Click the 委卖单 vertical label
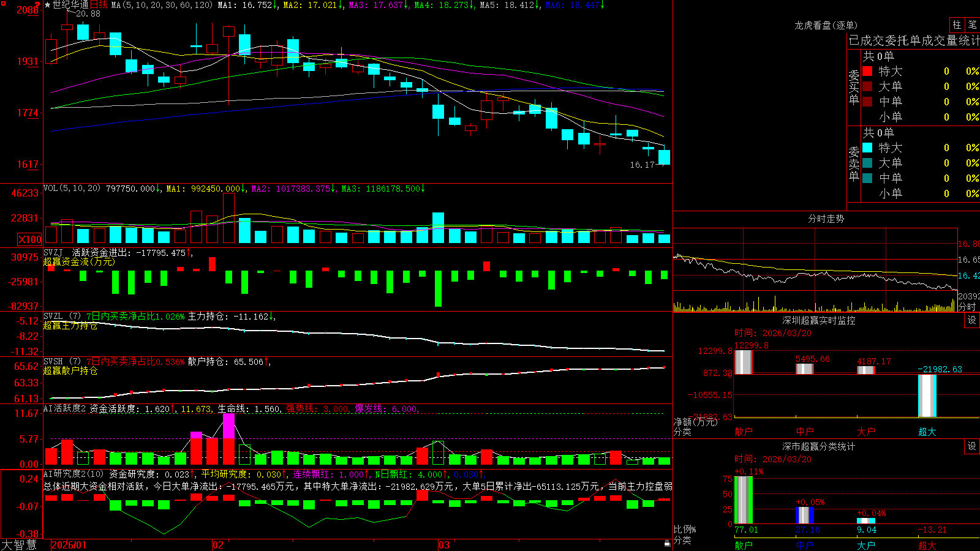Viewport: 980px width, 551px height. 854,163
